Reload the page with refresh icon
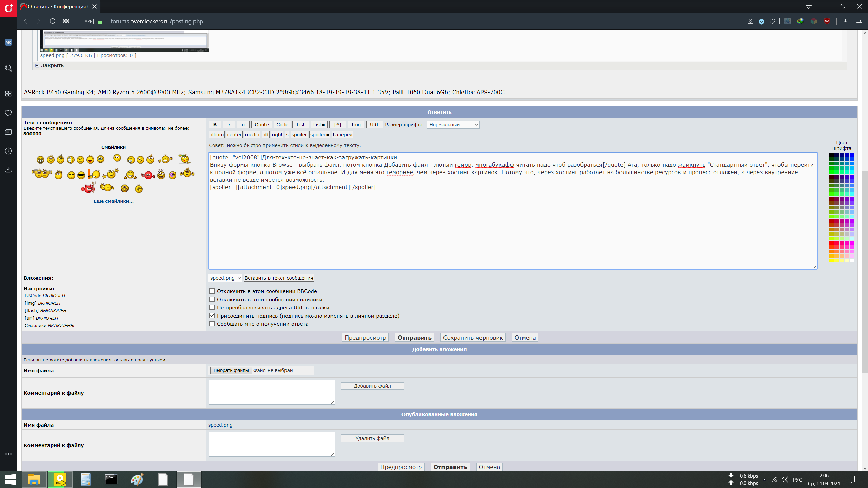 (52, 21)
